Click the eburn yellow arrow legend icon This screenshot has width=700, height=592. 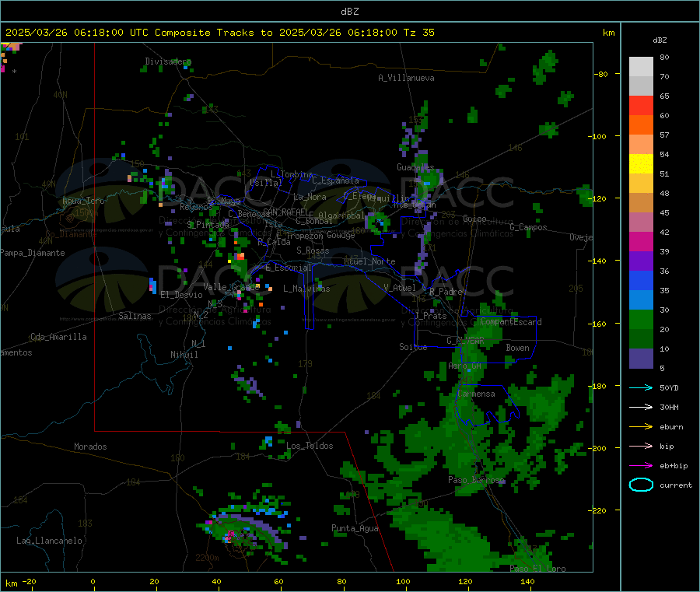click(x=641, y=427)
